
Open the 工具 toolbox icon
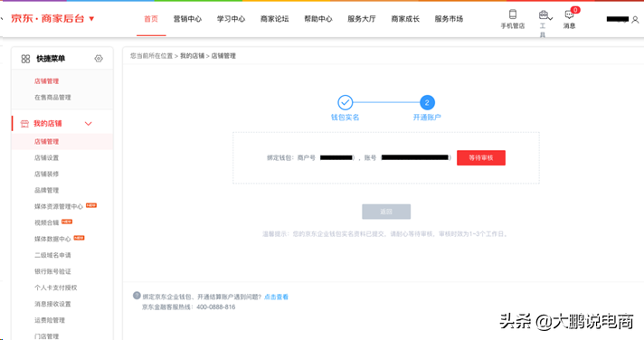(x=544, y=15)
